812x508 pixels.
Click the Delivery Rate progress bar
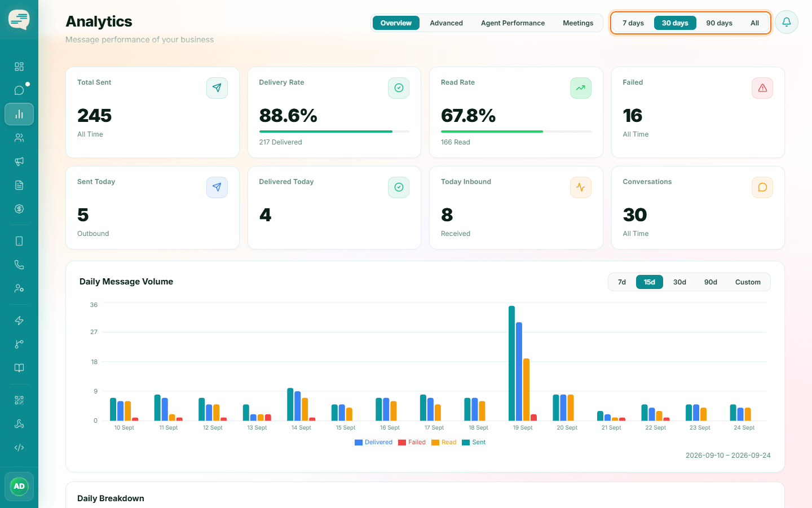coord(334,132)
